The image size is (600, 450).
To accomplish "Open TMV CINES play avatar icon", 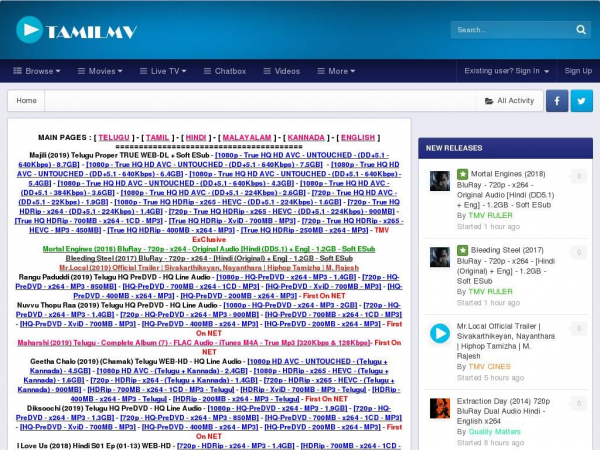I will (x=439, y=334).
